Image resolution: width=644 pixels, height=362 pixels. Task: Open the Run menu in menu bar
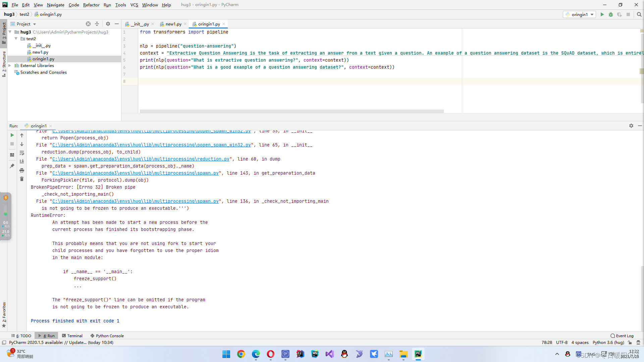pyautogui.click(x=107, y=4)
